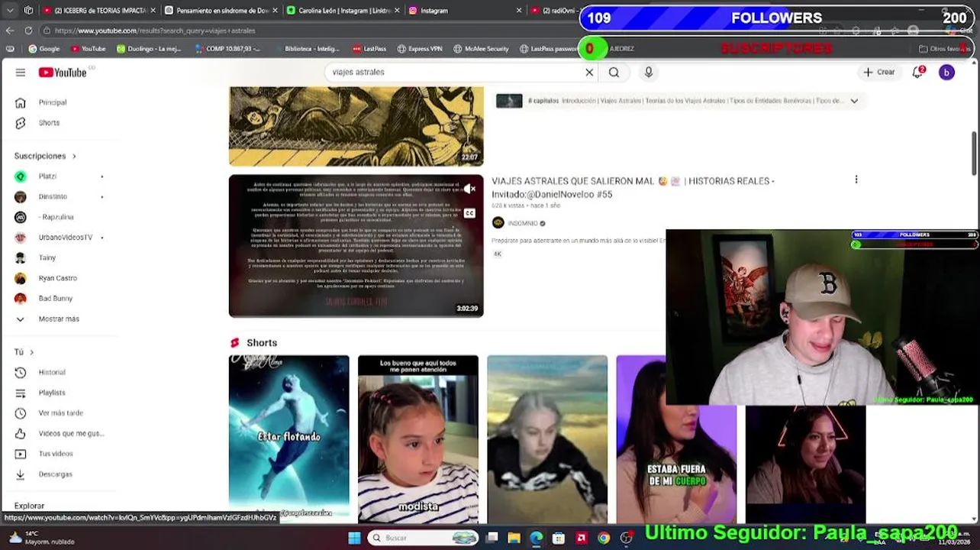This screenshot has width=980, height=550.
Task: Open the modista short
Action: coord(418,438)
